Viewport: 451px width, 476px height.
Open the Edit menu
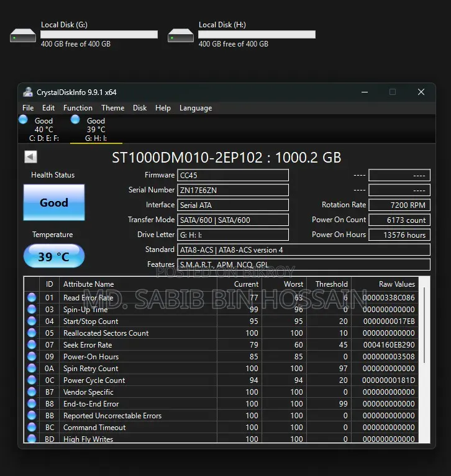(x=48, y=108)
